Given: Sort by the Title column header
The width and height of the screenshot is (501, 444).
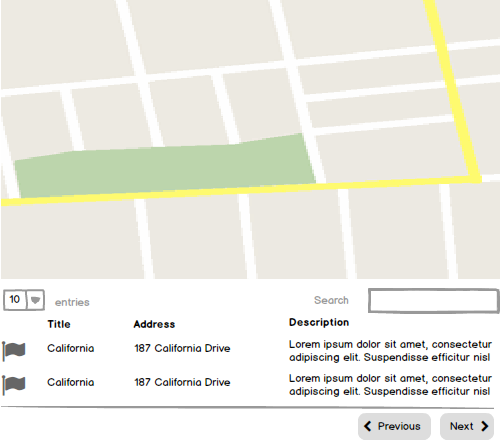Looking at the screenshot, I should 59,324.
